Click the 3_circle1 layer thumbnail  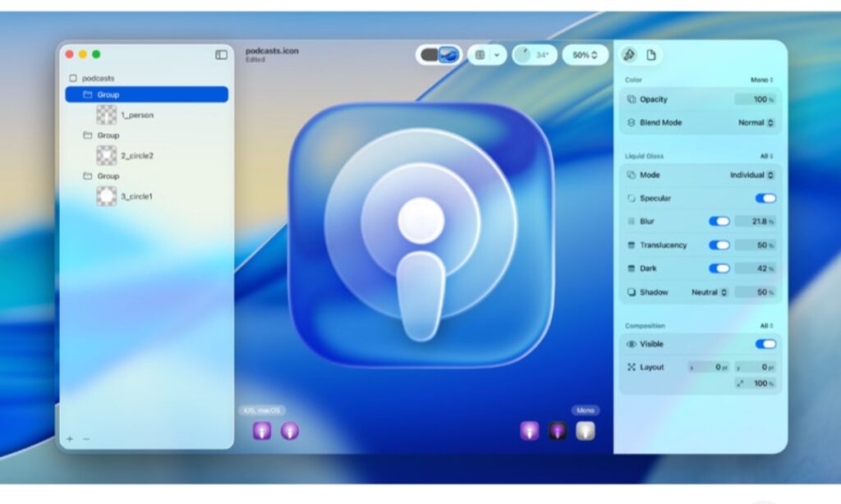[x=106, y=196]
